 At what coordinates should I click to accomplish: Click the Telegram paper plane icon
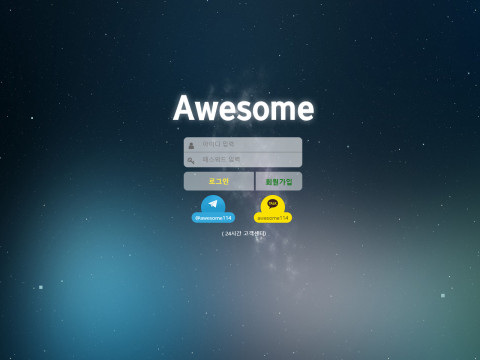213,204
